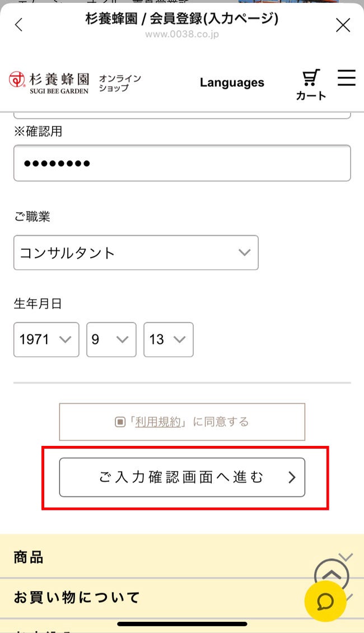
Task: Open the hamburger menu icon
Action: (x=346, y=78)
